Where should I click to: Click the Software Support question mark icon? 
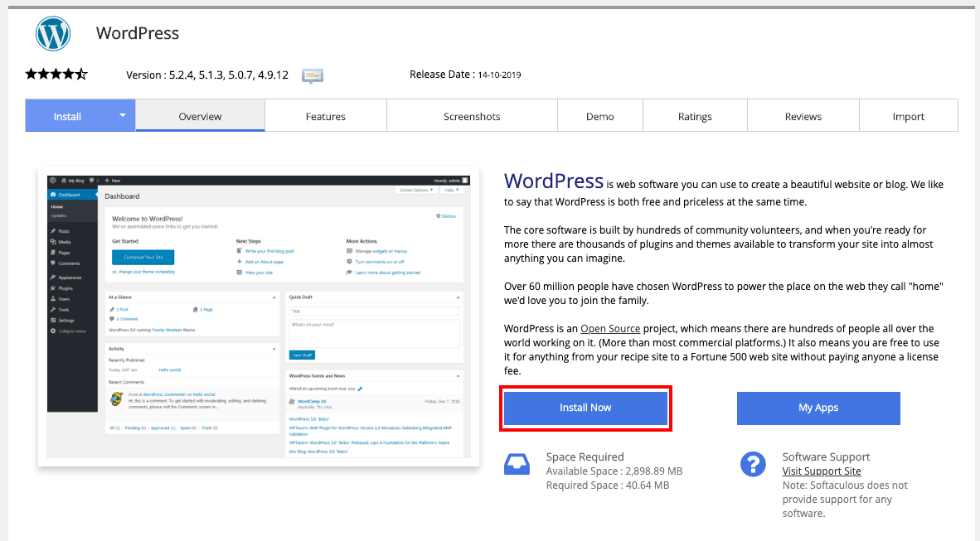coord(753,465)
